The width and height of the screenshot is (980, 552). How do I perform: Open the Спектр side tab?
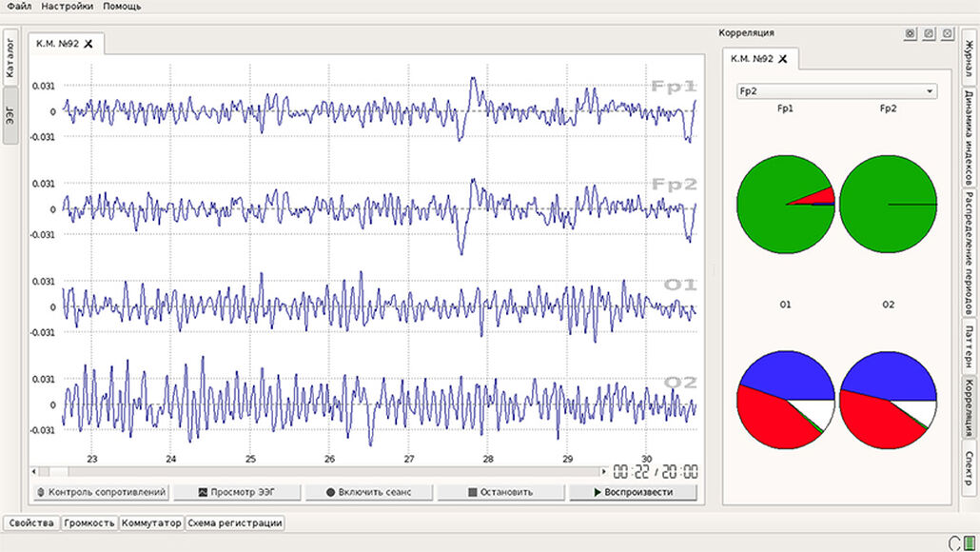[x=970, y=469]
